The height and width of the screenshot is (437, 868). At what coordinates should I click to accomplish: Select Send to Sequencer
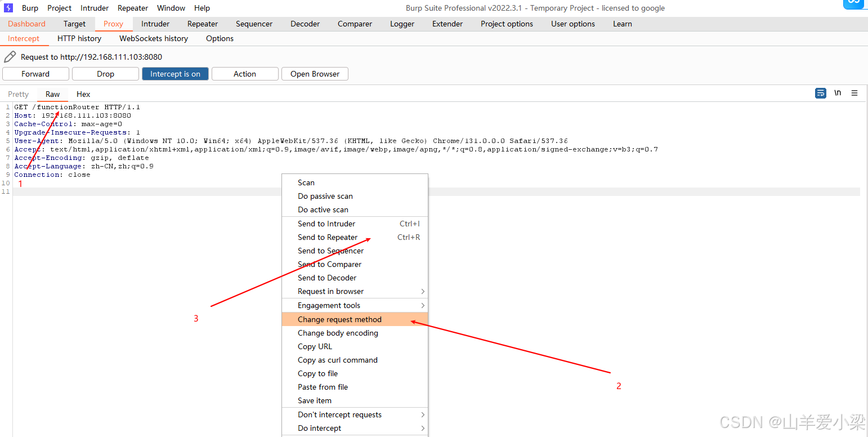tap(355, 251)
